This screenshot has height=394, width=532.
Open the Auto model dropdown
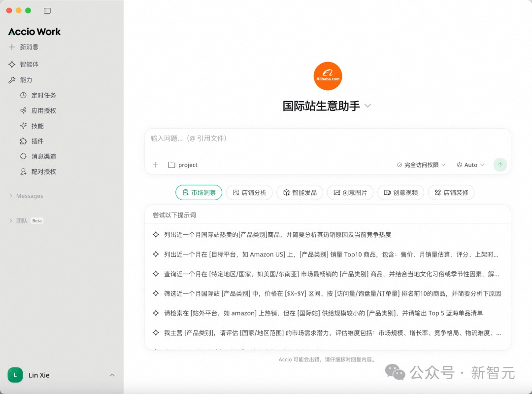[470, 165]
